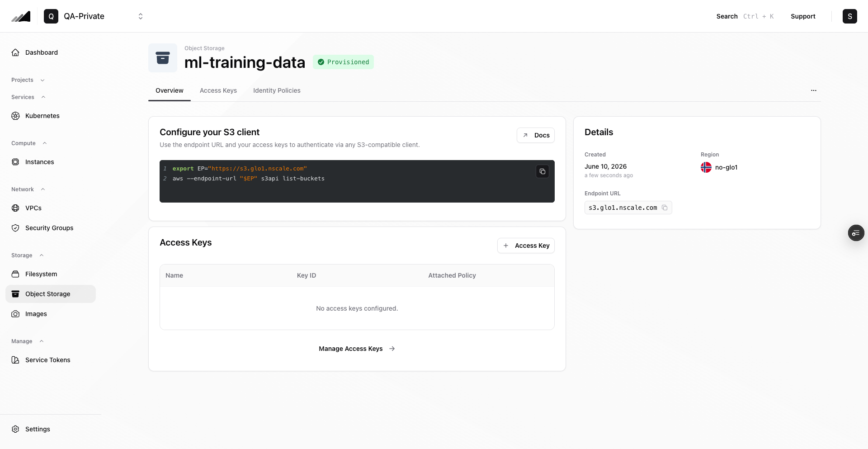Select the Overview tab

[170, 90]
